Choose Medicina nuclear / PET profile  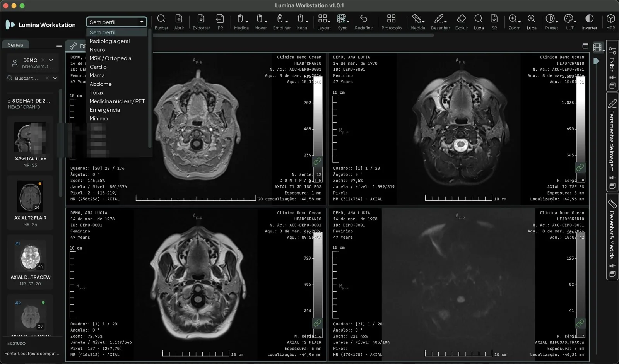point(117,101)
